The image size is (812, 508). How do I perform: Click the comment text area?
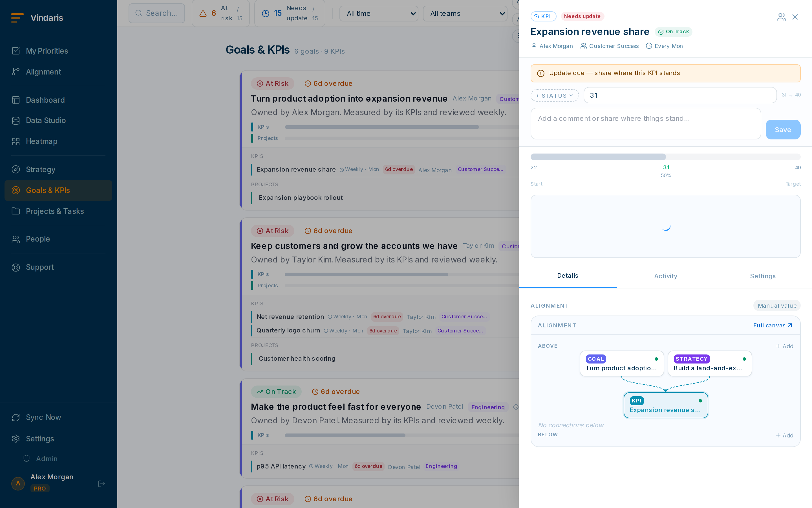[x=646, y=124]
